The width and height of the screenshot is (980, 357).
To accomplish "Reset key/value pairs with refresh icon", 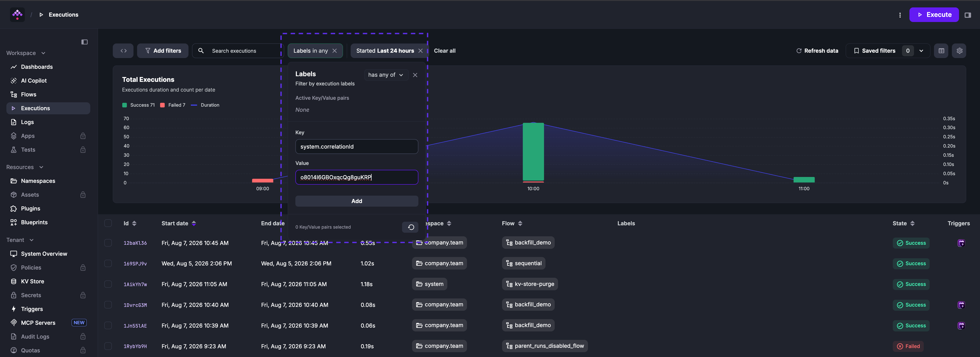I will pos(411,227).
